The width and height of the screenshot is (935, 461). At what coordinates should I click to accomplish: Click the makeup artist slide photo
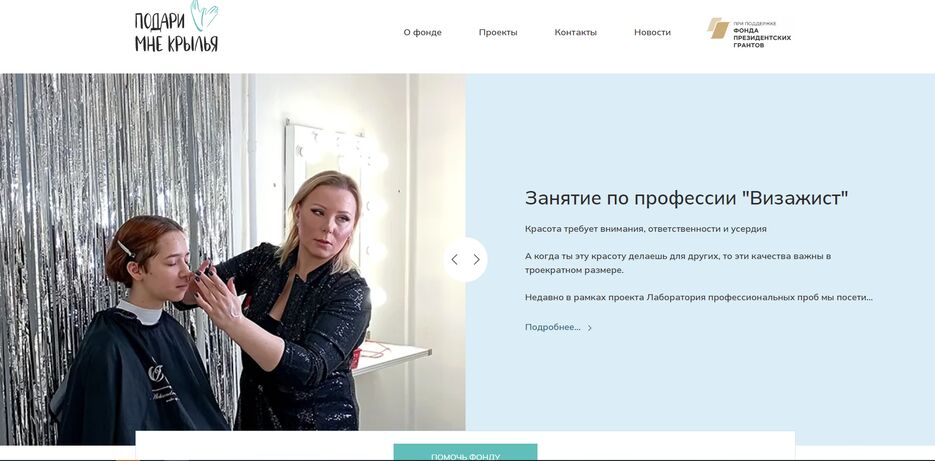click(233, 259)
